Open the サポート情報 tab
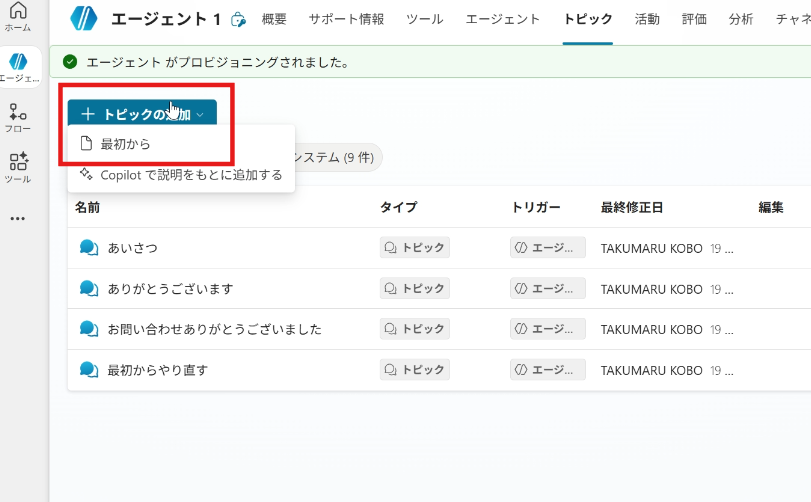 [346, 19]
